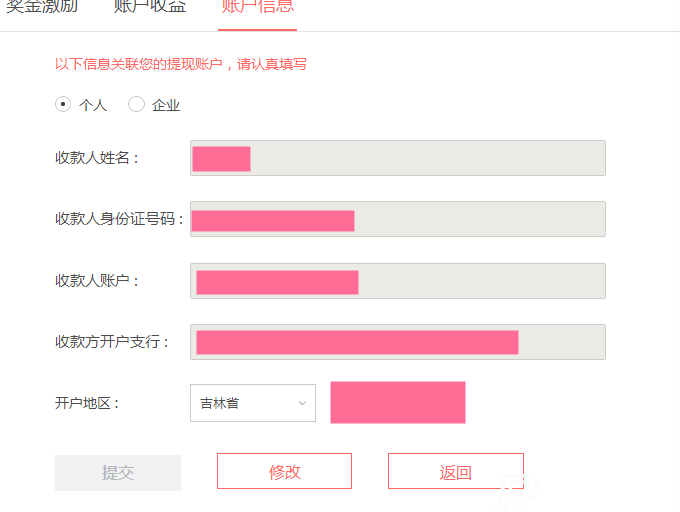
Task: Choose the 企业 radio option
Action: pos(137,104)
